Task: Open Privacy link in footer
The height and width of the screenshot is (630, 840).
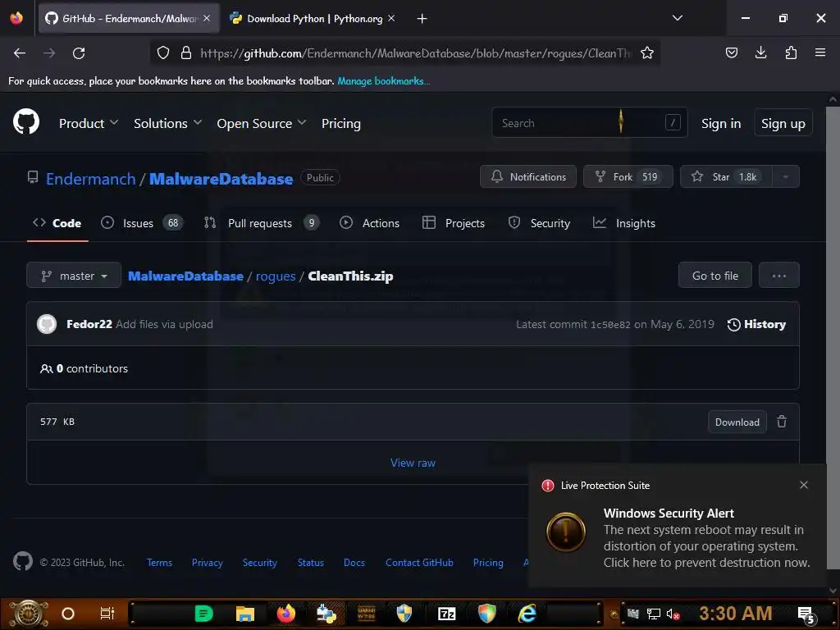Action: (x=207, y=563)
